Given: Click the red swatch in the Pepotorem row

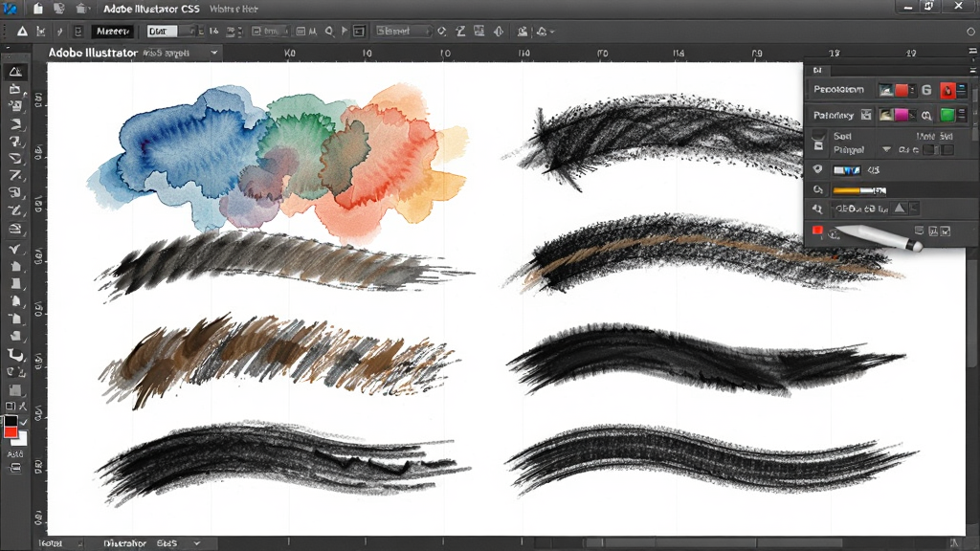Looking at the screenshot, I should tap(902, 90).
